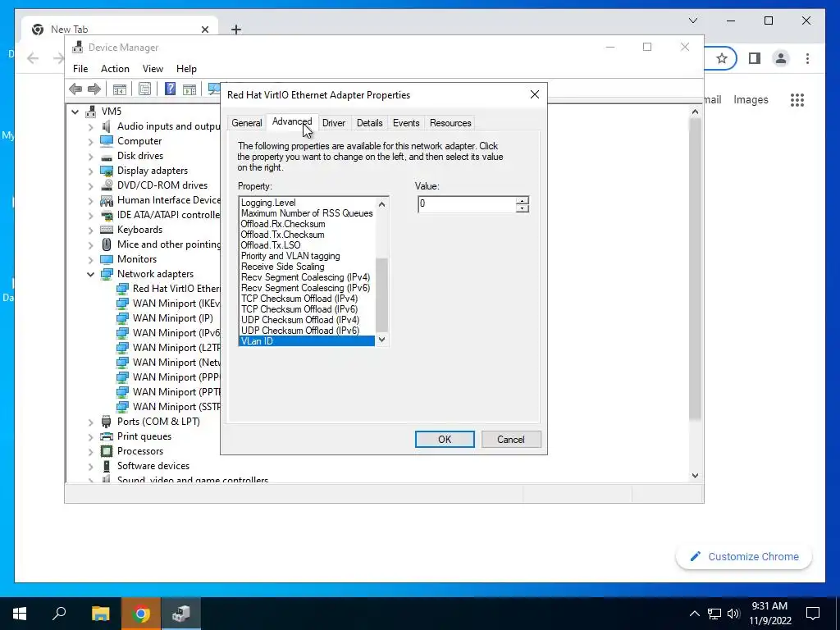840x630 pixels.
Task: Increase Value with the up spinner arrow
Action: tap(523, 200)
